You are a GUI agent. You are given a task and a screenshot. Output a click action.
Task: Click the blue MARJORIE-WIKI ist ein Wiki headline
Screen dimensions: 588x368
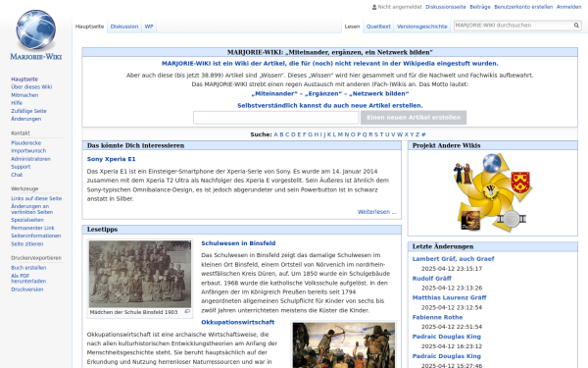click(x=330, y=64)
